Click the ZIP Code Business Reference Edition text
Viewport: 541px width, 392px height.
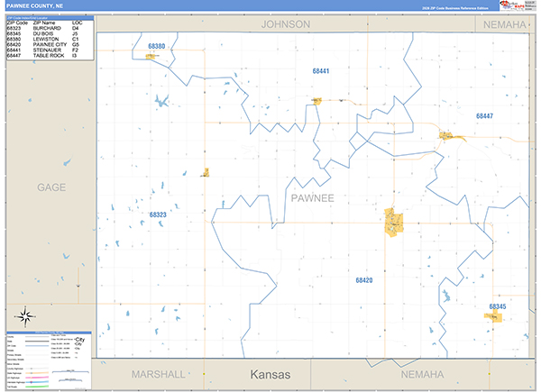(x=454, y=8)
